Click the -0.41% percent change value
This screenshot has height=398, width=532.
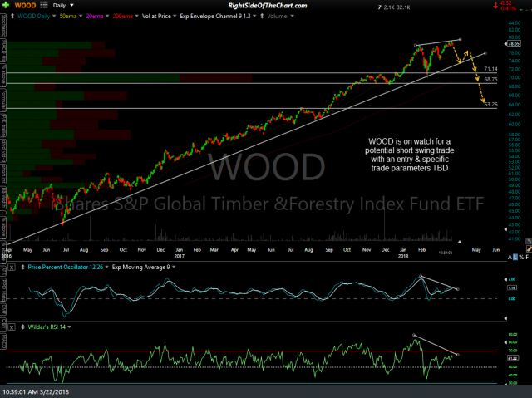[x=508, y=8]
